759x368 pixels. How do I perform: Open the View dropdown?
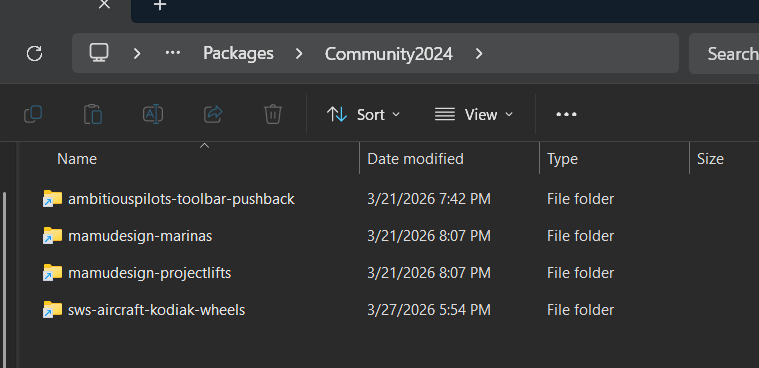click(x=473, y=114)
